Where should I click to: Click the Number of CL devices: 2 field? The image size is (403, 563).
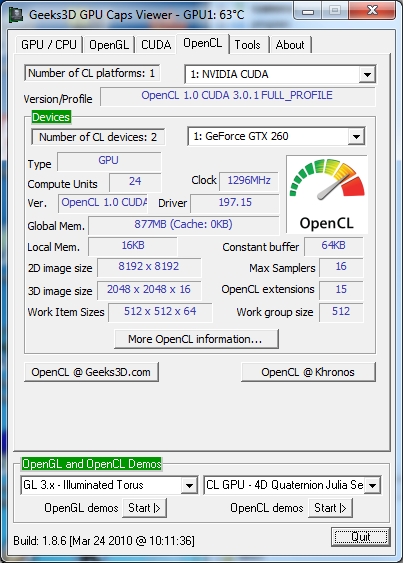[98, 137]
